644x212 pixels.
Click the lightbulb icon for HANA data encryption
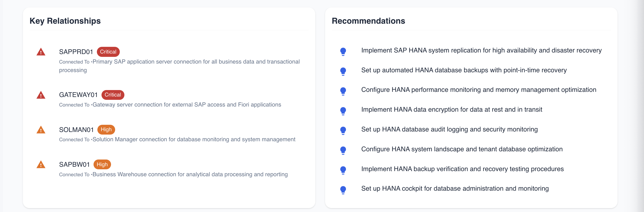tap(343, 111)
